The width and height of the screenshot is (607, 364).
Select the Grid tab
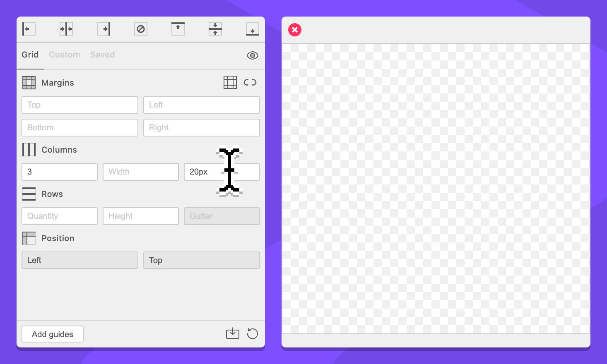(30, 55)
